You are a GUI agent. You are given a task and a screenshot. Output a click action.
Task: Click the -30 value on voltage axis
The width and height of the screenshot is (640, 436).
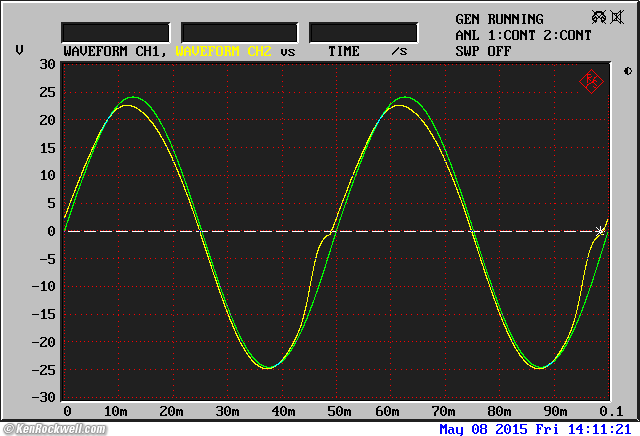tap(44, 397)
